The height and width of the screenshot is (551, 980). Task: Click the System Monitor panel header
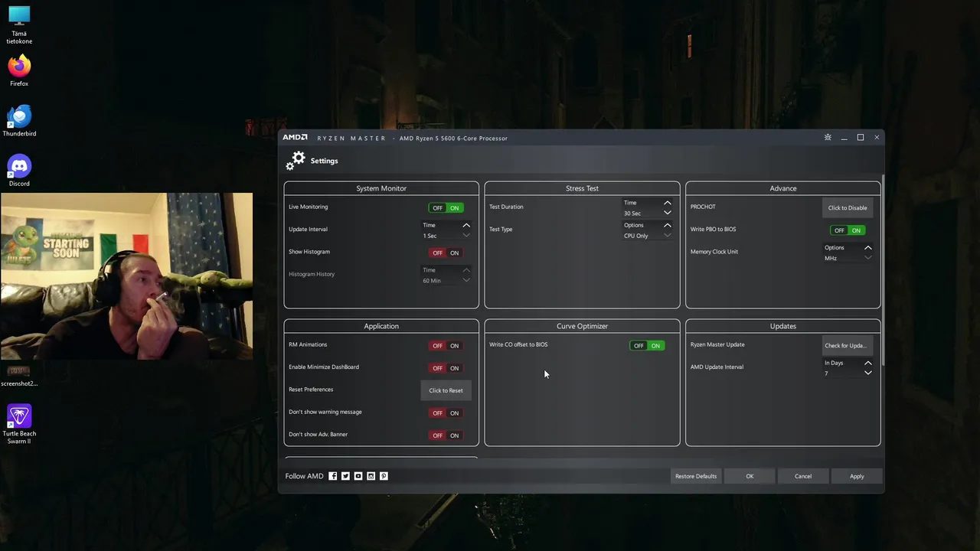(381, 188)
